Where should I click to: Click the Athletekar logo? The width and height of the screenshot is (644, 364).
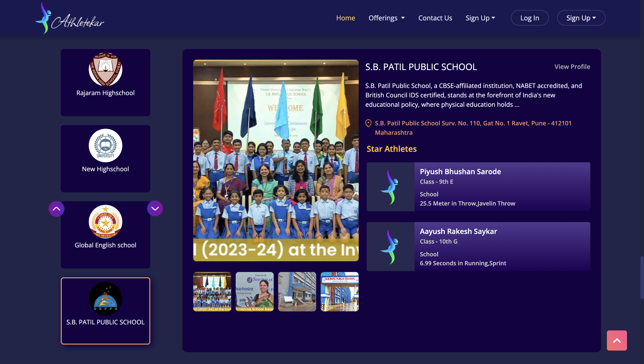coord(70,18)
